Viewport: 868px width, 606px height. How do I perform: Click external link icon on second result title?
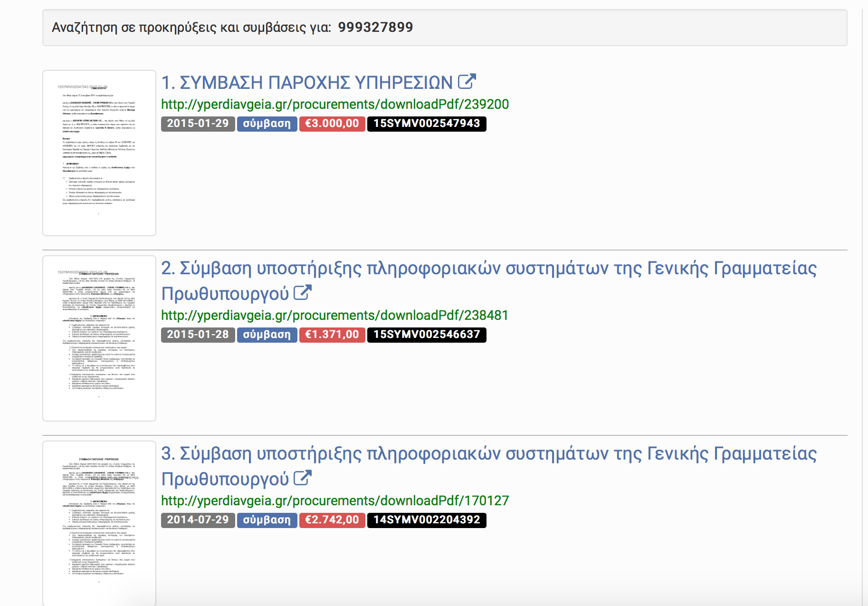click(x=302, y=293)
